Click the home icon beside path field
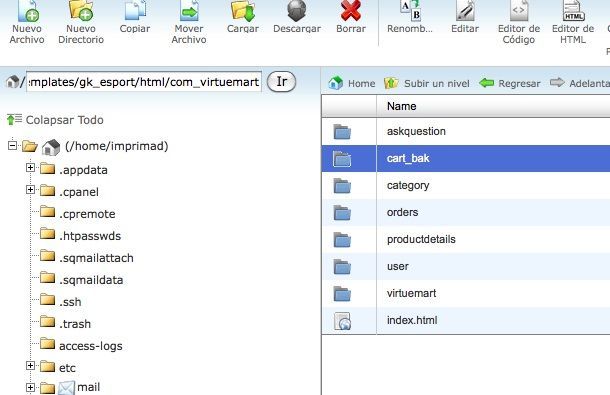 click(12, 82)
